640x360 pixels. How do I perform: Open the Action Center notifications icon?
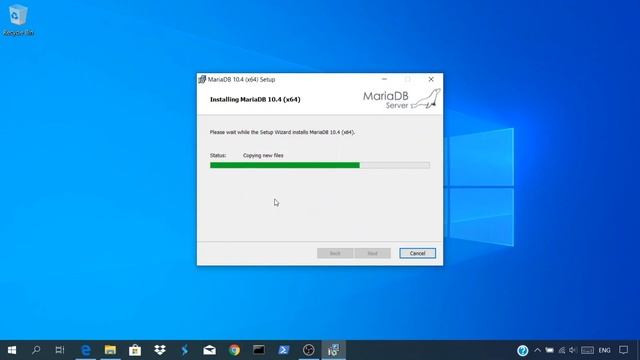click(624, 350)
